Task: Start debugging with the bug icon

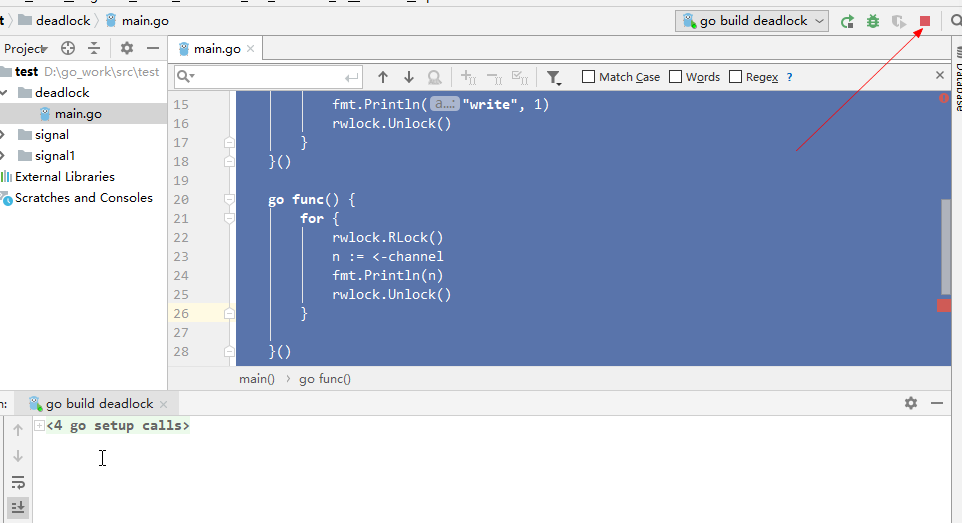Action: [873, 21]
